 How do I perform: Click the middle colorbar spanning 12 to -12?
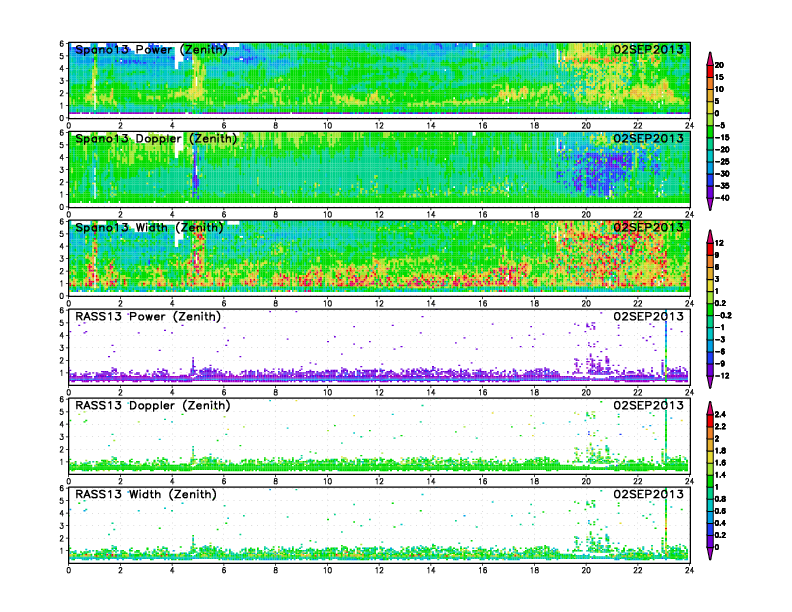[710, 309]
